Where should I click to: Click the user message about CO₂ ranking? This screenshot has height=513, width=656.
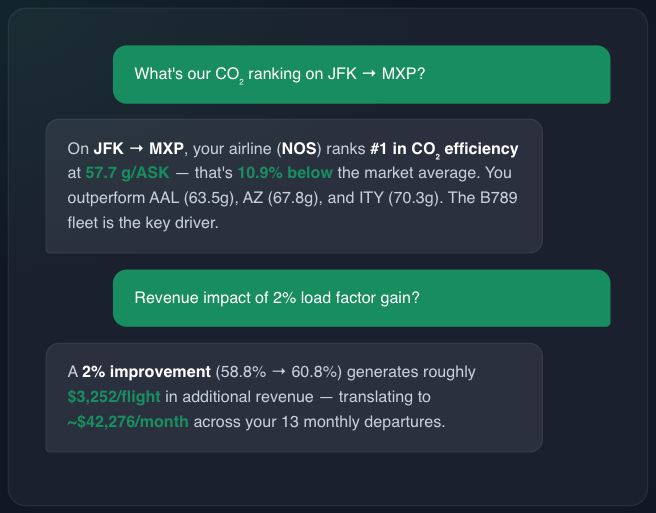pos(279,74)
